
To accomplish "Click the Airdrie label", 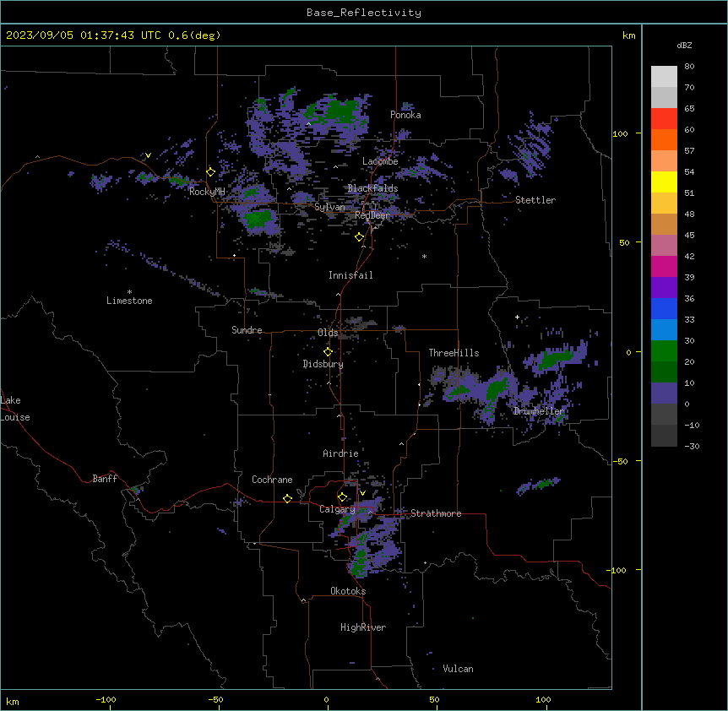I will click(340, 453).
